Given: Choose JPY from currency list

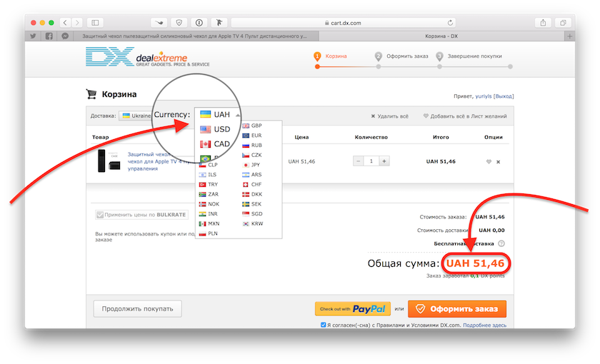Looking at the screenshot, I should point(251,165).
